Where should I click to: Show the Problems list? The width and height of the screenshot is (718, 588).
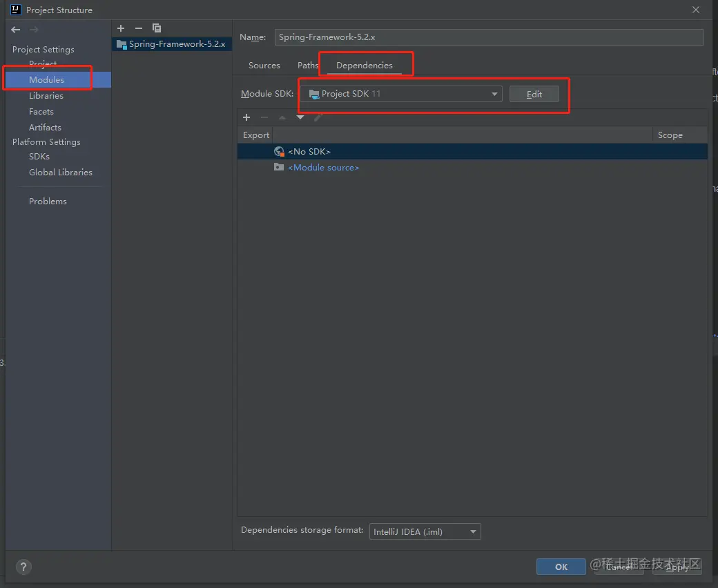(x=48, y=202)
